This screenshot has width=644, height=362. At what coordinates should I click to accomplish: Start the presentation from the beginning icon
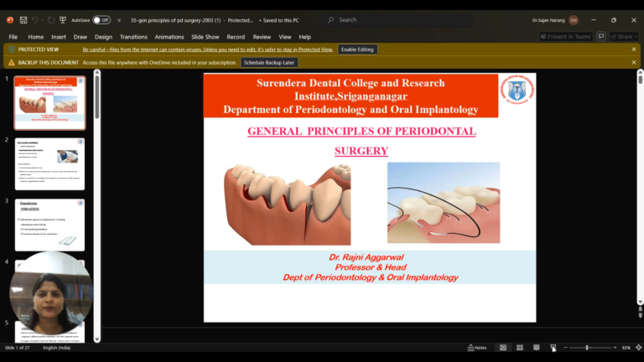pyautogui.click(x=63, y=20)
